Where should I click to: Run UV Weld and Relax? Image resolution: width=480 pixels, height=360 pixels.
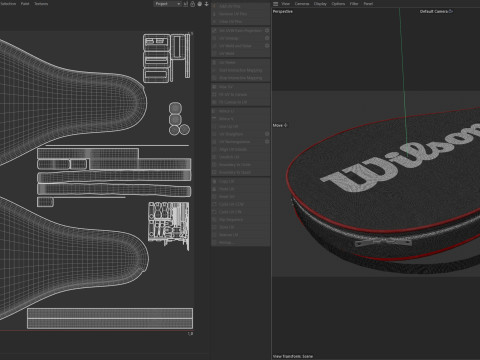[237, 46]
